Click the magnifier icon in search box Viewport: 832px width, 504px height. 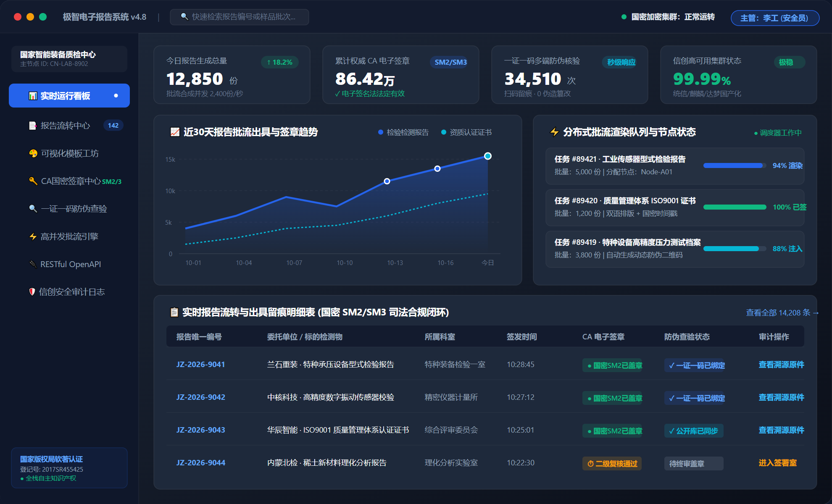pyautogui.click(x=184, y=17)
